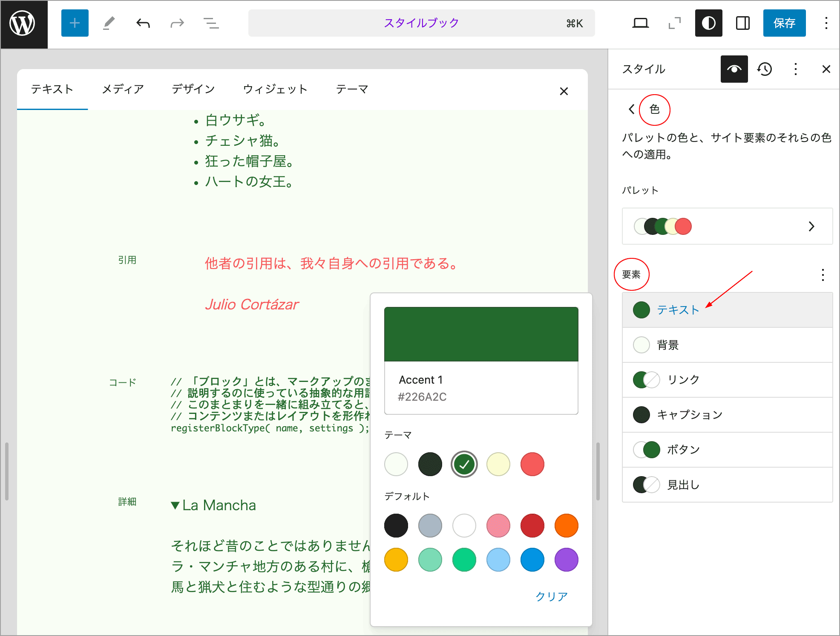The width and height of the screenshot is (840, 636).
Task: Click the desktop view device icon
Action: click(640, 23)
